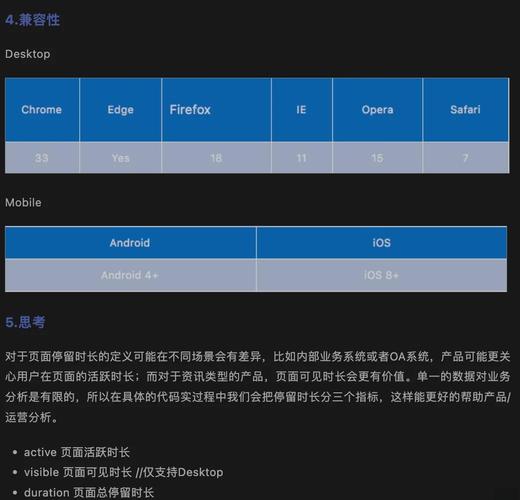Click the paragraph line '运营分析。'

pyautogui.click(x=31, y=417)
